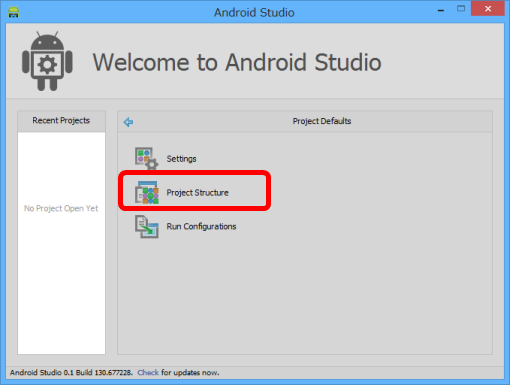Close the Android Studio window
This screenshot has width=510, height=385.
488,9
